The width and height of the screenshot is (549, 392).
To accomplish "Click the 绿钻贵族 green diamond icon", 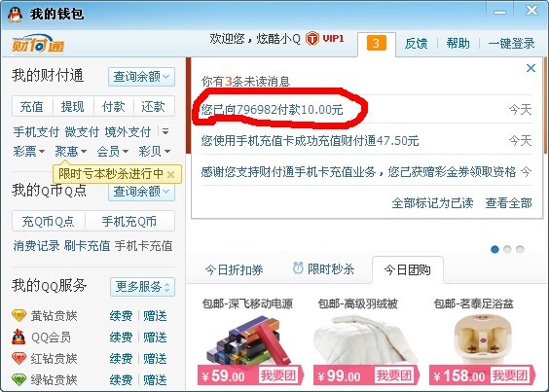I will [18, 379].
